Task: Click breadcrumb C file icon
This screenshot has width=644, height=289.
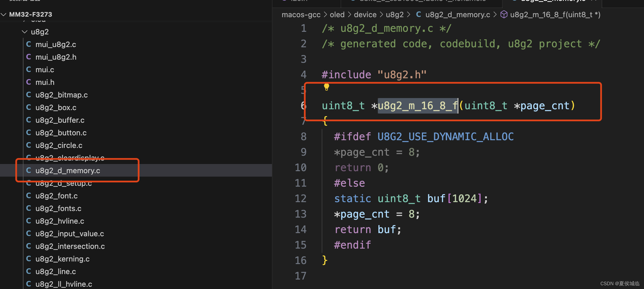Action: [x=418, y=14]
